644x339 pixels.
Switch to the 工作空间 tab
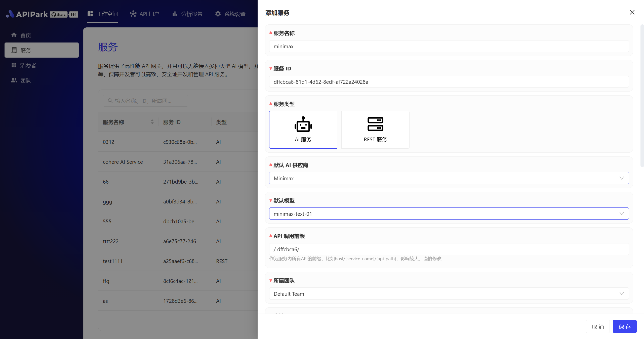pyautogui.click(x=102, y=14)
